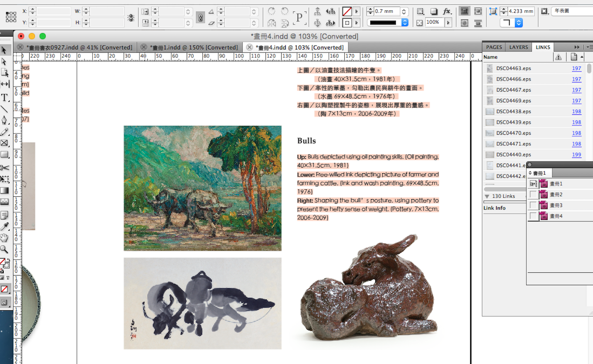The width and height of the screenshot is (593, 364).
Task: Pick the Gap tool
Action: click(x=4, y=84)
